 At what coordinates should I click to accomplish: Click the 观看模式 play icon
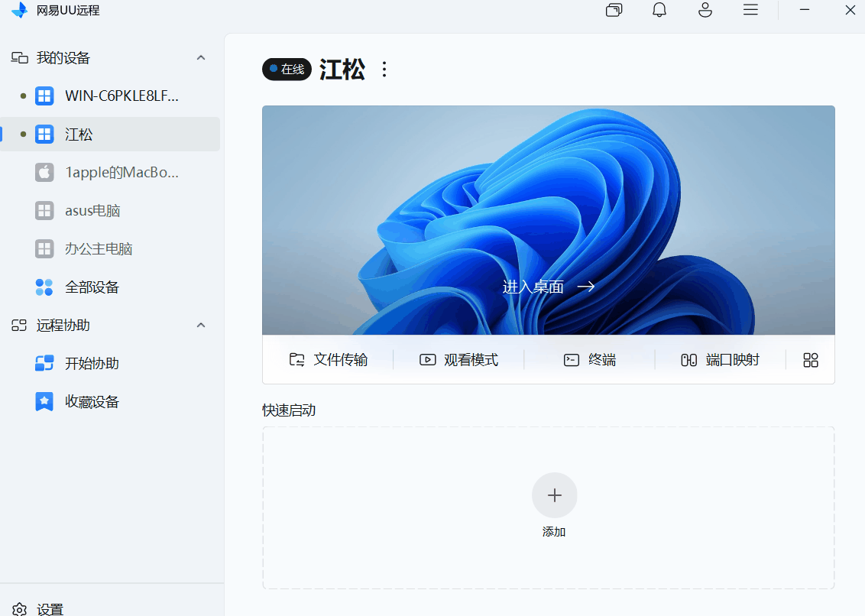428,360
